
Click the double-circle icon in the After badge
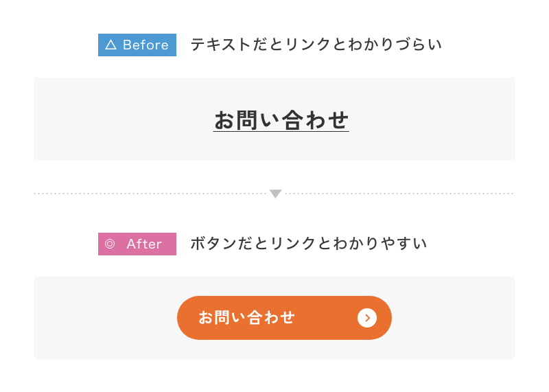point(110,244)
